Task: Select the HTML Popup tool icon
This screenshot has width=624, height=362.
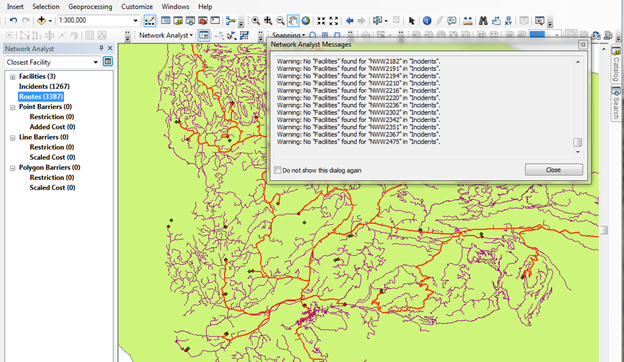Action: tap(452, 20)
